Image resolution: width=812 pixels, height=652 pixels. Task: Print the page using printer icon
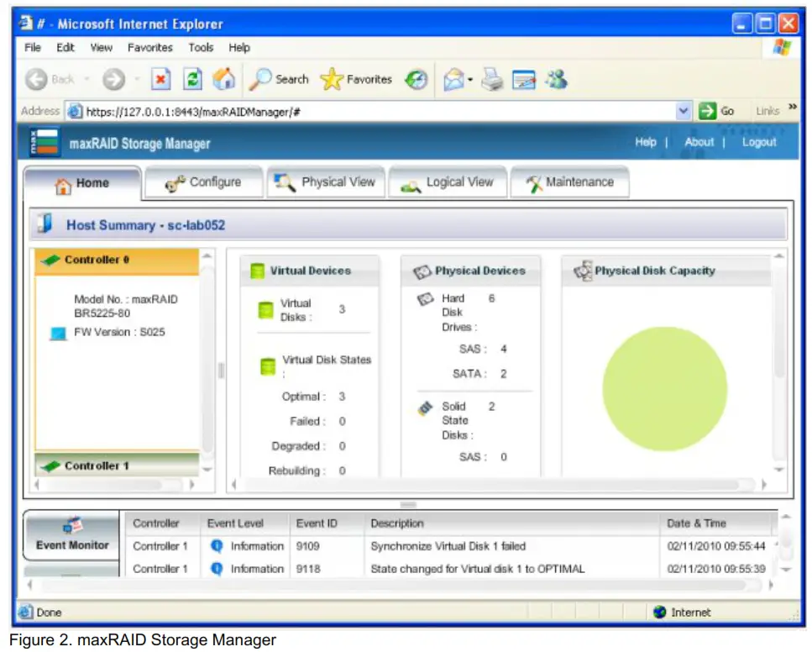pos(492,80)
